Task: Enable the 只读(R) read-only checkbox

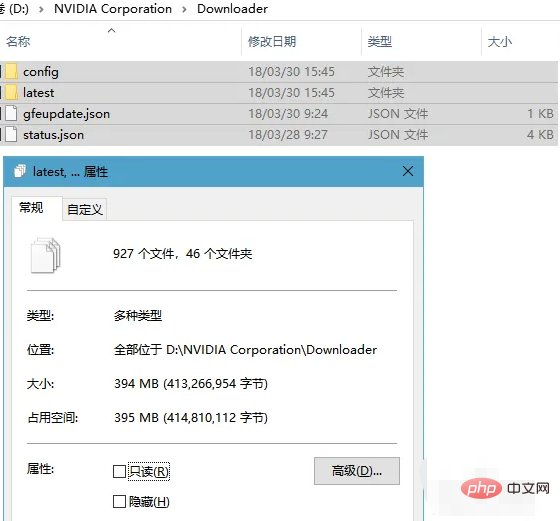Action: pos(119,471)
